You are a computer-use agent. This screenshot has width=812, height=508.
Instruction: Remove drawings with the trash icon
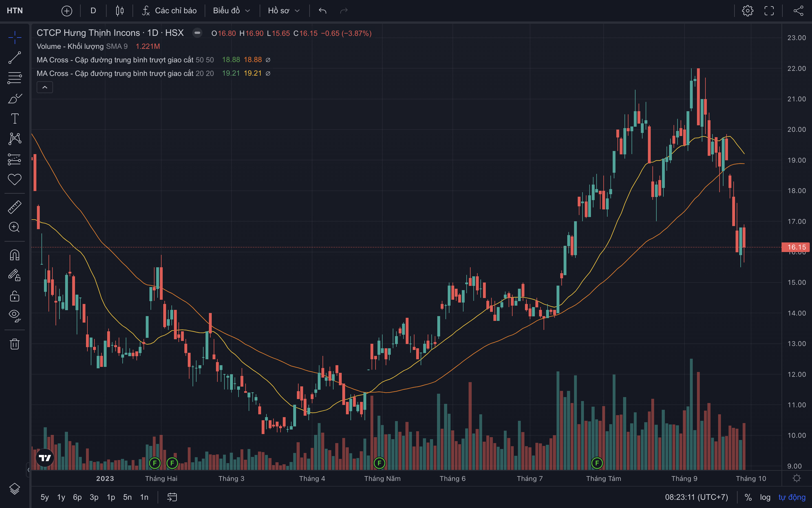coord(15,344)
